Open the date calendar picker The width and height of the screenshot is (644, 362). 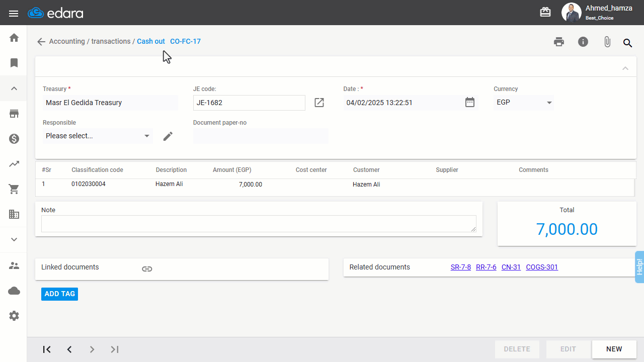pyautogui.click(x=470, y=103)
